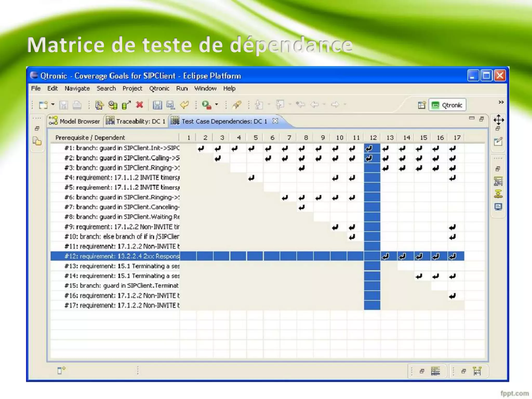Click the Save All toolbar icon

click(x=170, y=105)
